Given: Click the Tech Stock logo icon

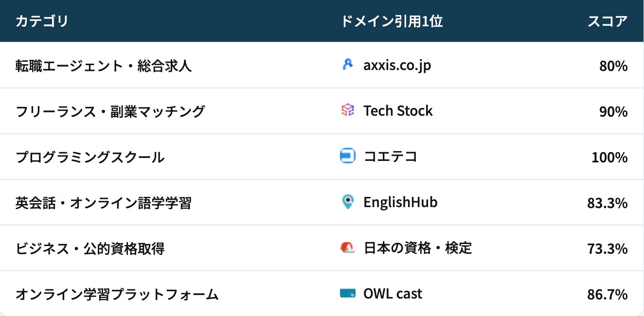Looking at the screenshot, I should coord(347,111).
